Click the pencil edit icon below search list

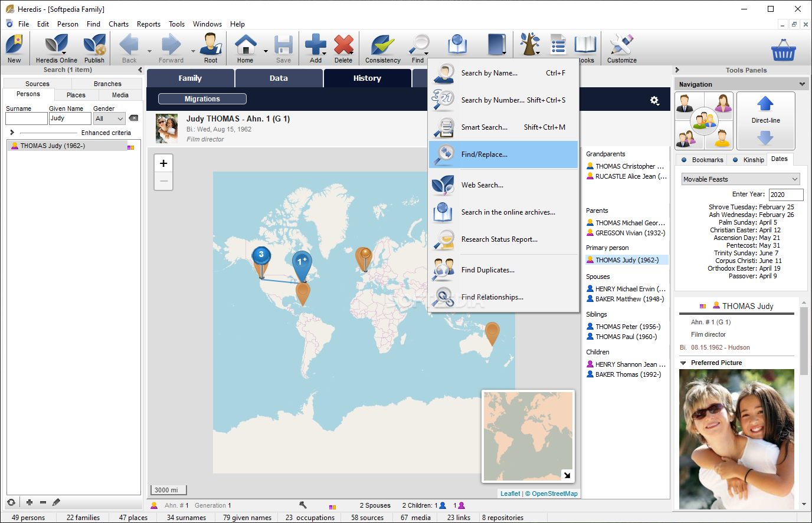pos(57,502)
